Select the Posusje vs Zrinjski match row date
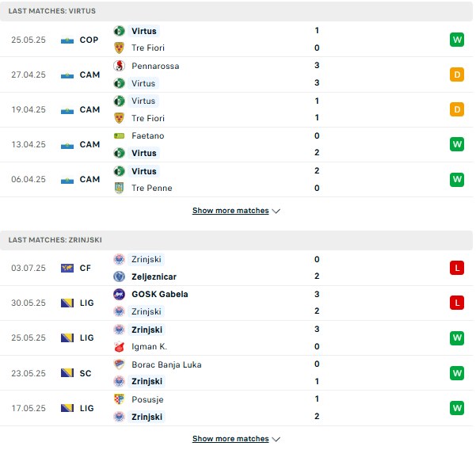Screen dimensions: 476x450 coord(29,408)
